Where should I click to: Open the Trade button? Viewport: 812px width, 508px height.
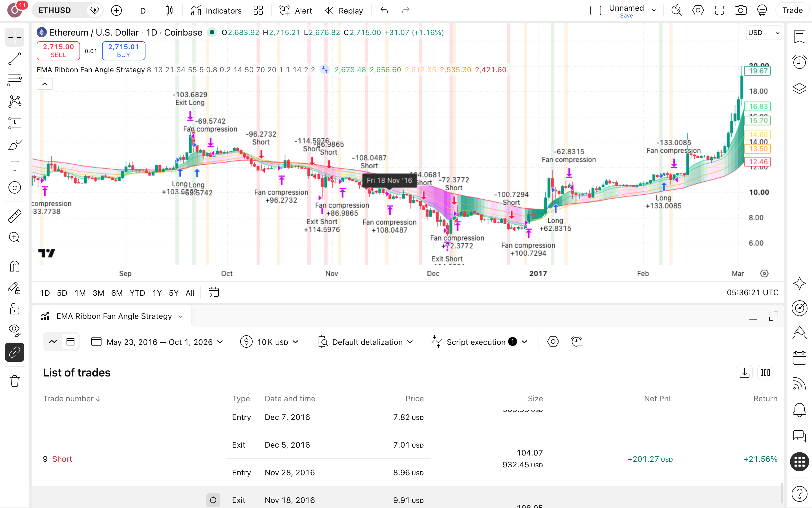tap(792, 10)
